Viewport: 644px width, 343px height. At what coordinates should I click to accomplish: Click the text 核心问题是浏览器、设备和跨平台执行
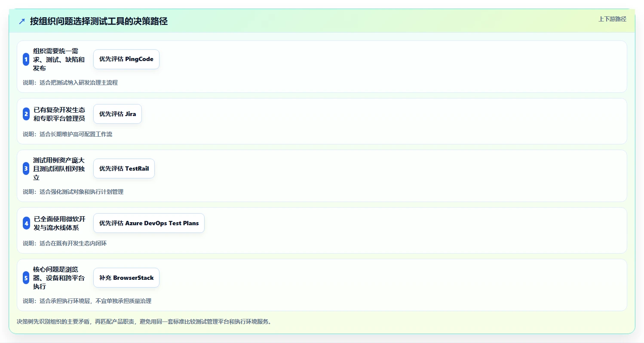click(x=59, y=278)
